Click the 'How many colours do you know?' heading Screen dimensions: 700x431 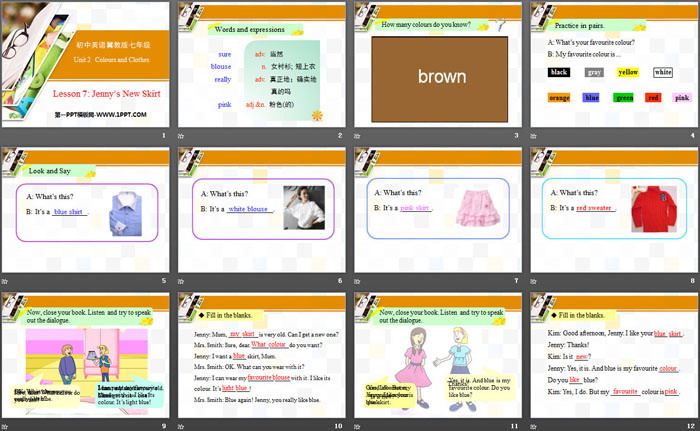(426, 25)
